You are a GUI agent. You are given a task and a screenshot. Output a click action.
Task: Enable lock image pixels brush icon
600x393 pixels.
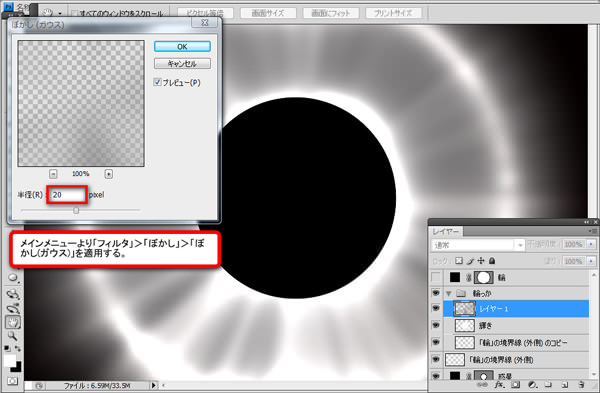pos(470,261)
